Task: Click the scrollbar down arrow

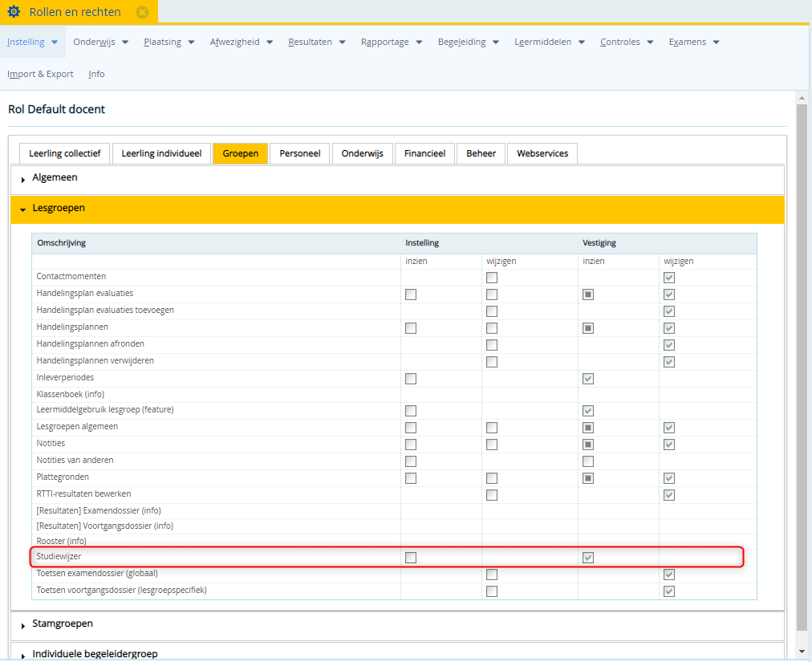Action: click(x=802, y=652)
